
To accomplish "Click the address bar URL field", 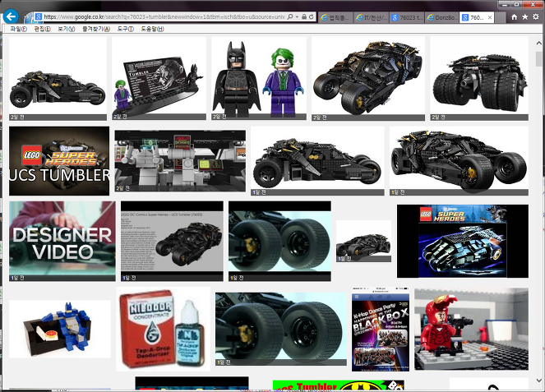I will pos(164,16).
